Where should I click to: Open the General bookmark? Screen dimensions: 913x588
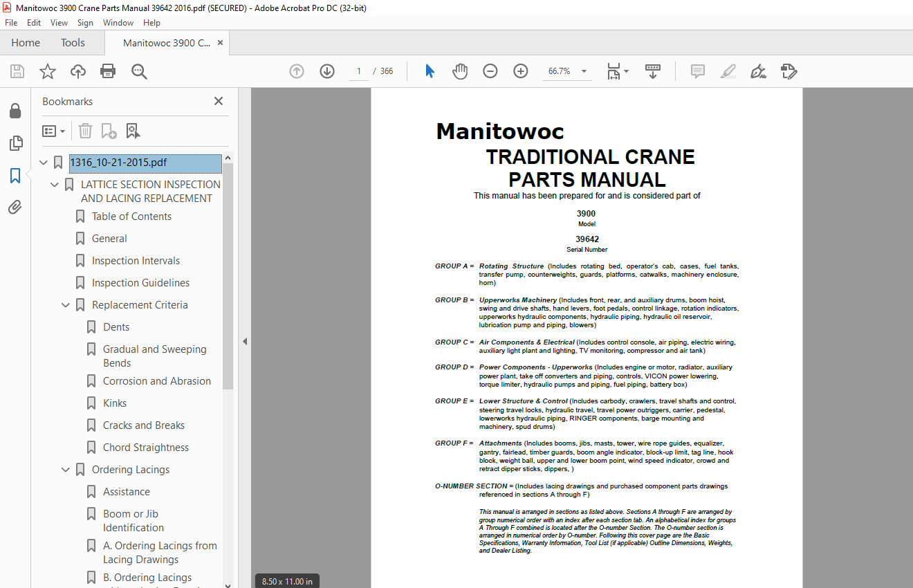109,239
